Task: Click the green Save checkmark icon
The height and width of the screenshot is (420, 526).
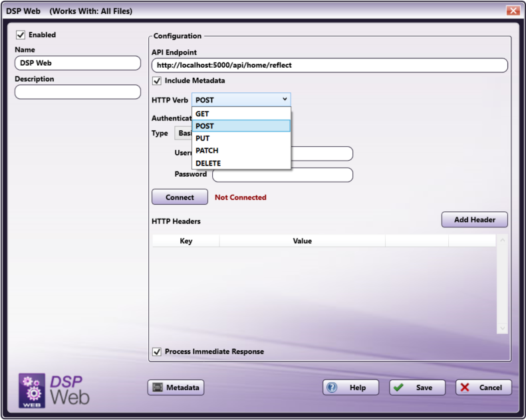Action: [x=399, y=387]
